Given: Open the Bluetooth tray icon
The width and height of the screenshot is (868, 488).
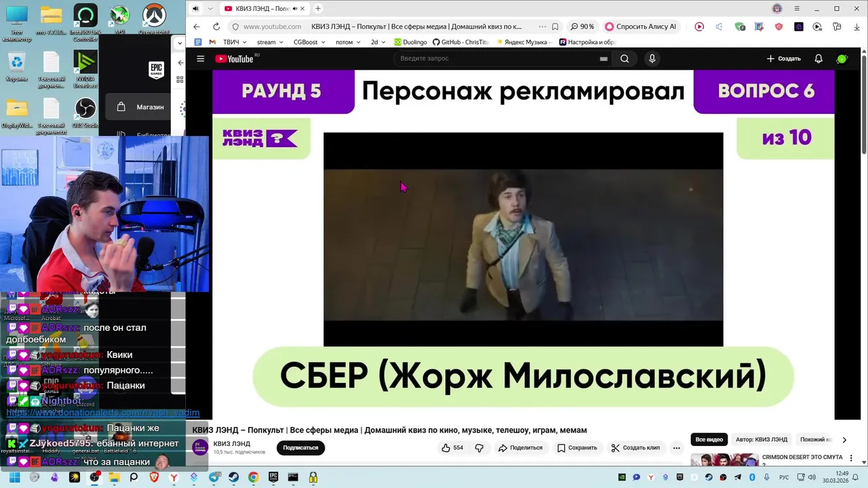Looking at the screenshot, I should tap(752, 477).
